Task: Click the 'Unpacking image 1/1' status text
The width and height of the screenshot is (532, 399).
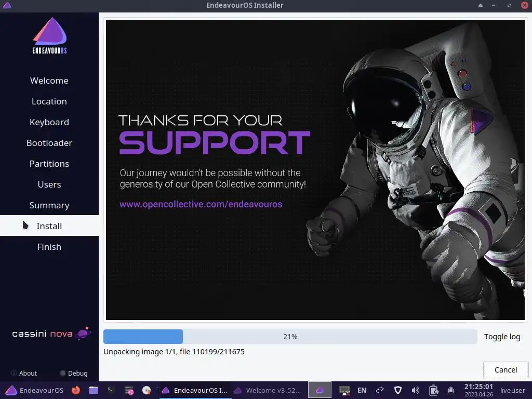Action: click(174, 352)
